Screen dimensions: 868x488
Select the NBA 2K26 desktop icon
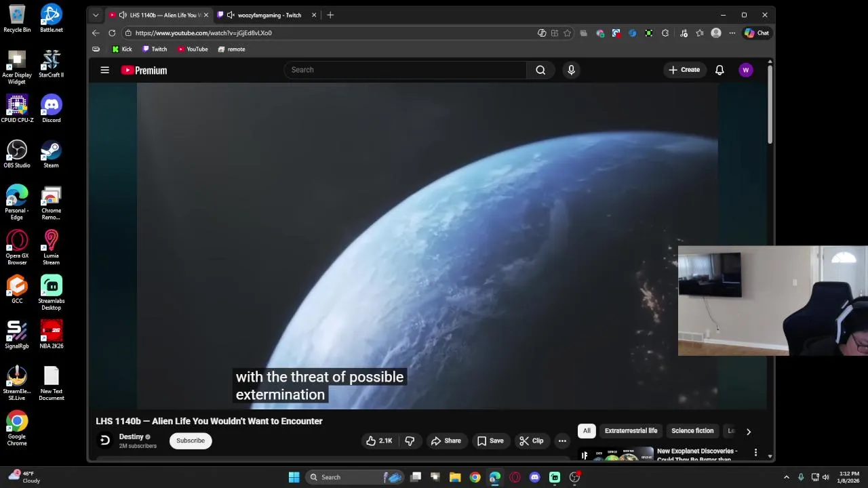click(x=51, y=335)
